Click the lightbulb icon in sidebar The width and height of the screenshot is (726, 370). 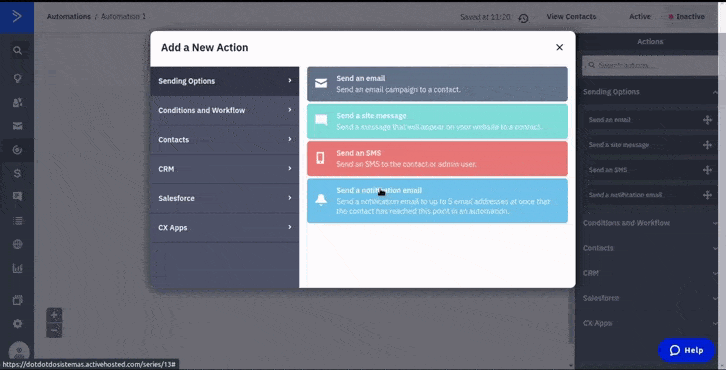[17, 78]
